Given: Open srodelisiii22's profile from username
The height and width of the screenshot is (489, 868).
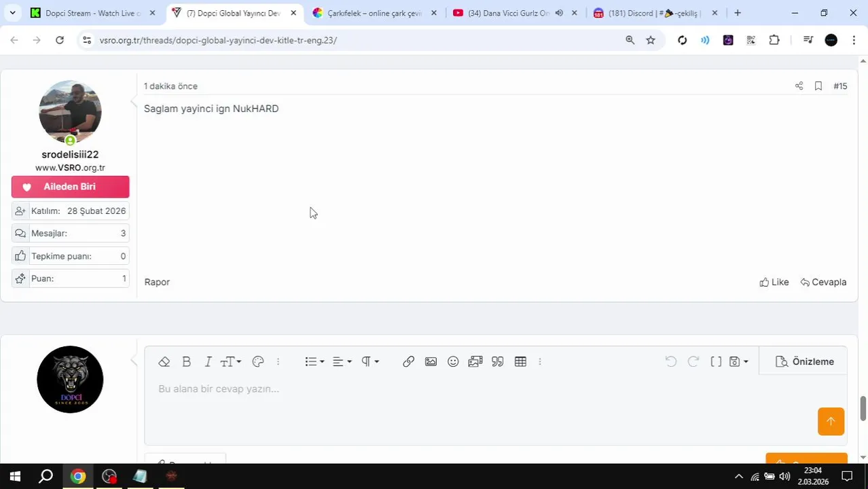Looking at the screenshot, I should [x=70, y=155].
